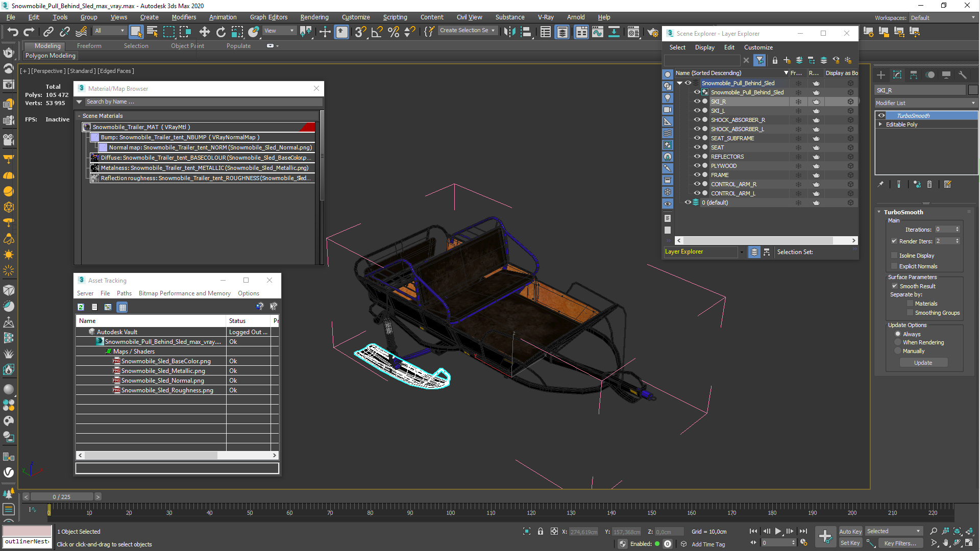Select the Select and Link tool
Screen dimensions: 980x551
tap(48, 32)
